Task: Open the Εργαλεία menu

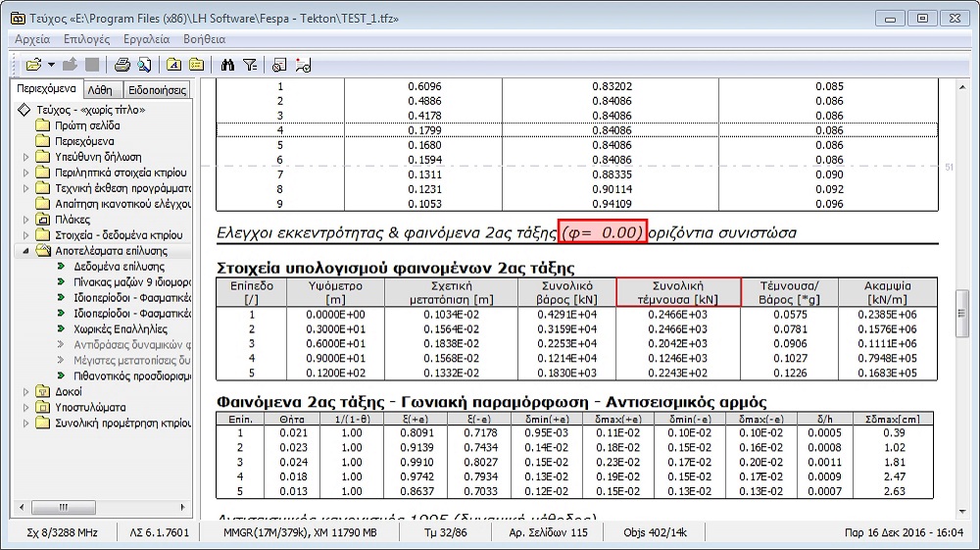Action: (x=146, y=39)
